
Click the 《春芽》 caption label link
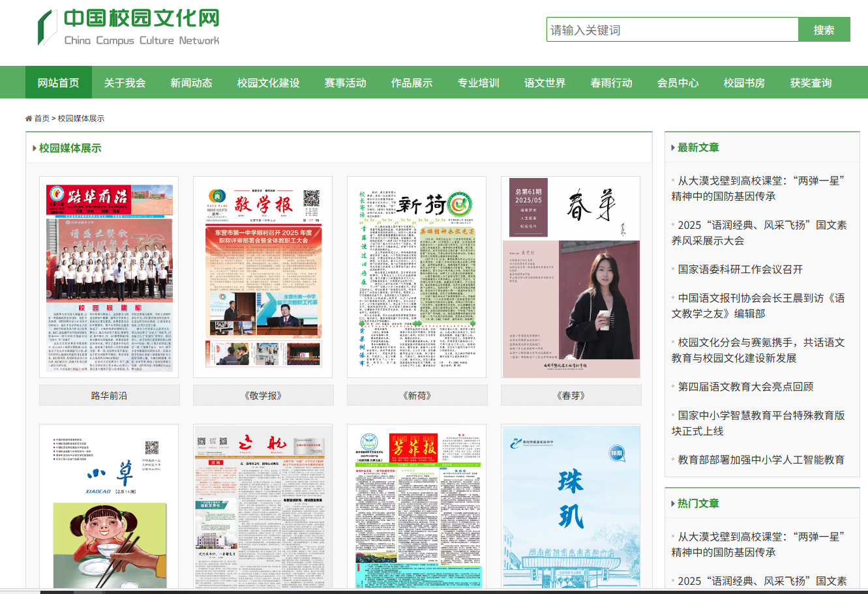(x=571, y=395)
